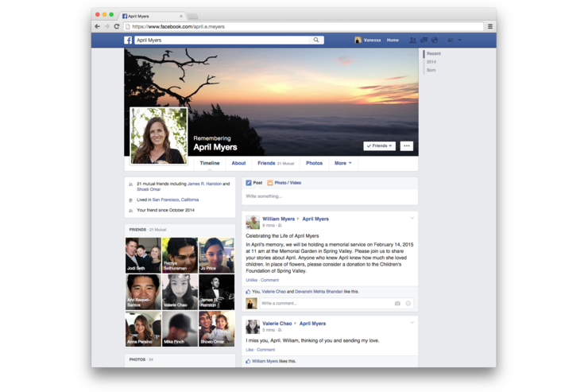The height and width of the screenshot is (392, 588).
Task: Open friend requests icon in top bar
Action: (412, 40)
